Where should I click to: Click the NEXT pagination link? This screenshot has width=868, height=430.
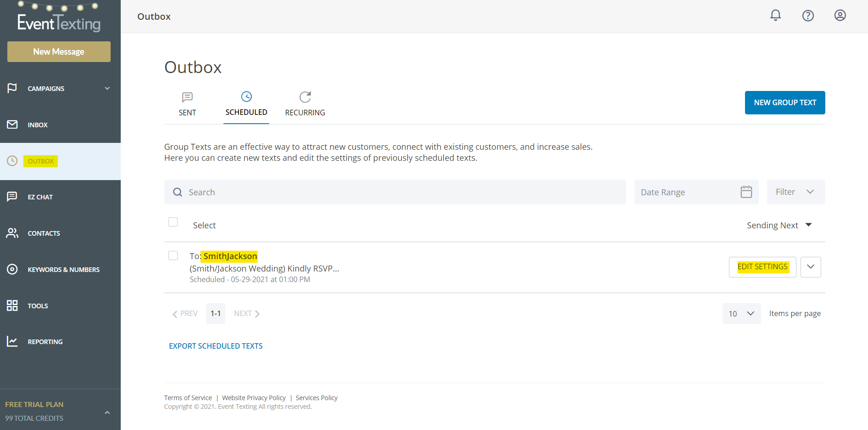coord(247,314)
